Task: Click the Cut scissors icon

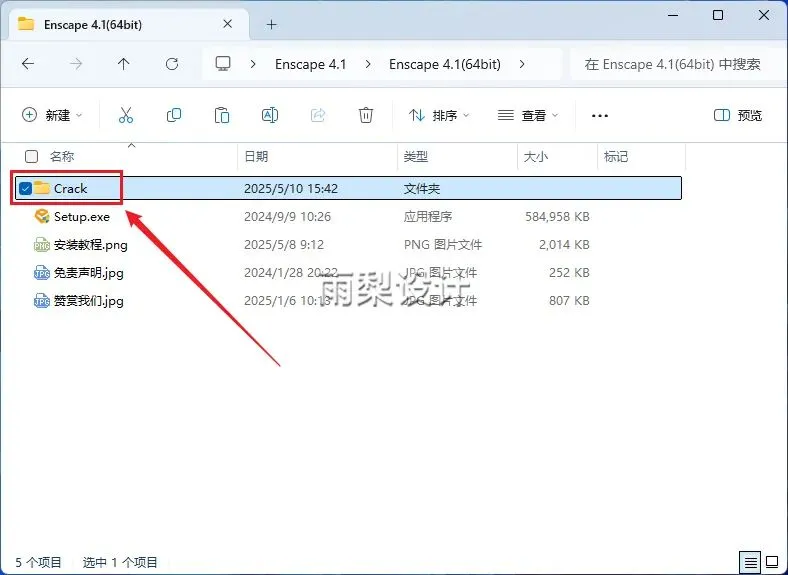Action: click(x=126, y=115)
